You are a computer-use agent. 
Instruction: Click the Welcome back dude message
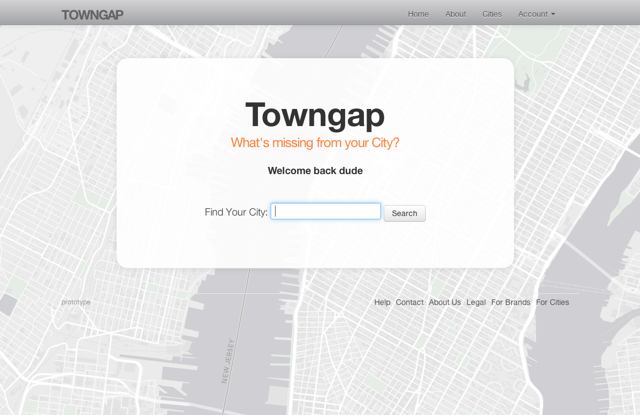pos(314,171)
